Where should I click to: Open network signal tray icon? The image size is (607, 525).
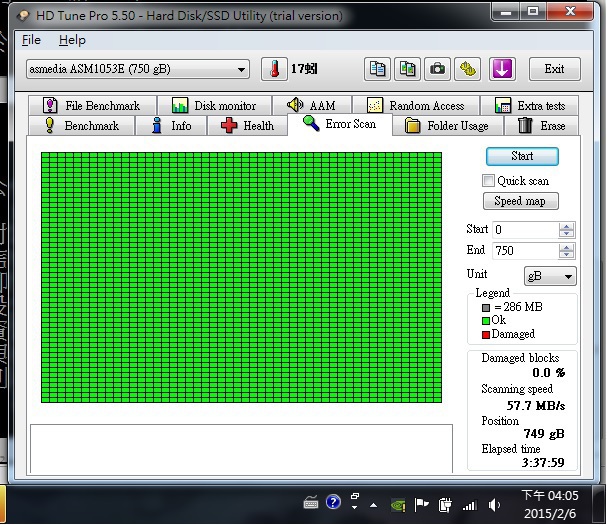pos(469,505)
